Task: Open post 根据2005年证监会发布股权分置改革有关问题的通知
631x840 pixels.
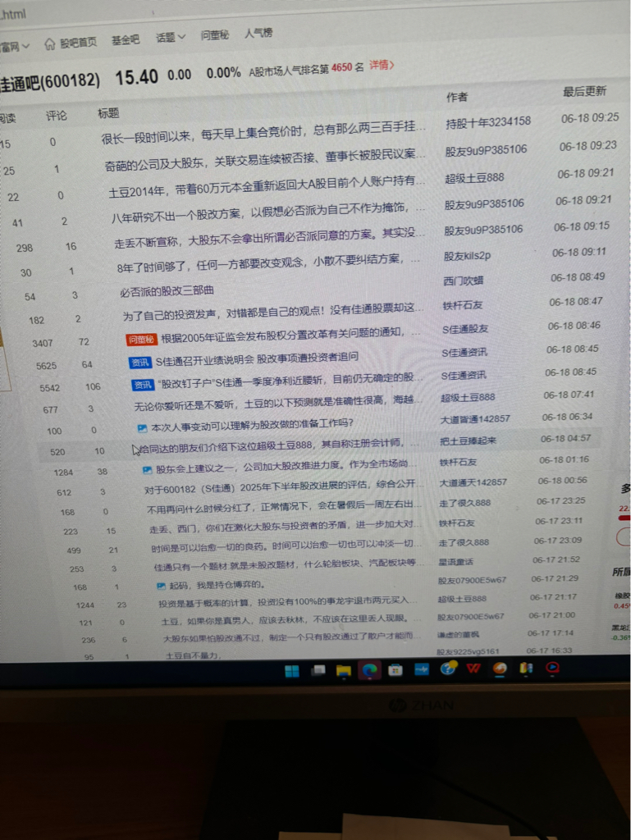Action: click(x=290, y=335)
